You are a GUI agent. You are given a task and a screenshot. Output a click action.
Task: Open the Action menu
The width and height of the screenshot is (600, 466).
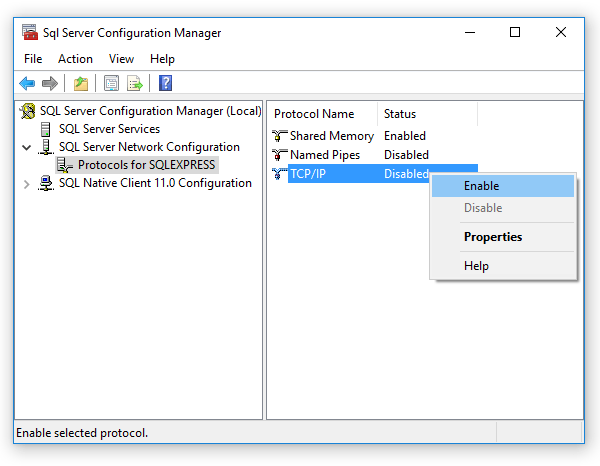(75, 59)
